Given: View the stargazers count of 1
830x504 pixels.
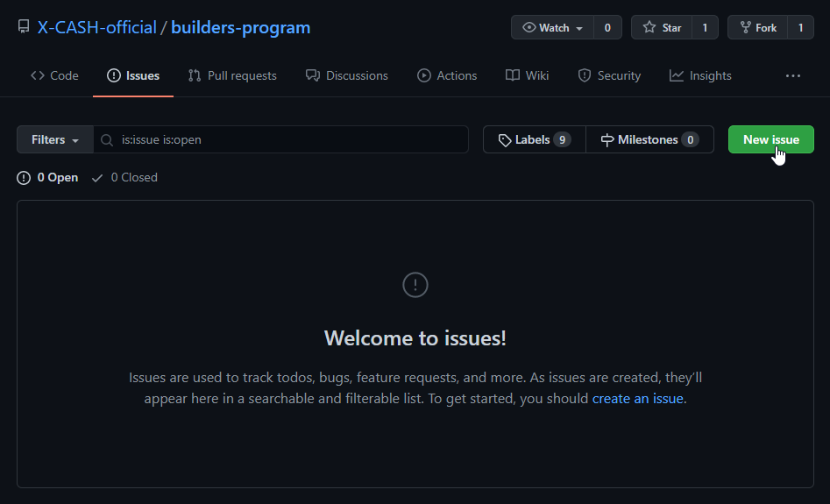Looking at the screenshot, I should point(705,27).
